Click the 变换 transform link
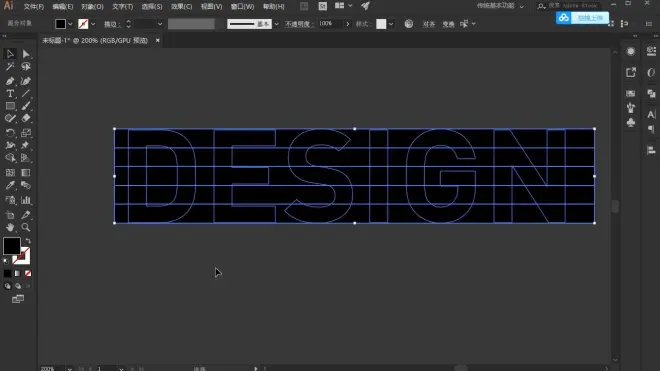This screenshot has height=371, width=660. click(448, 24)
